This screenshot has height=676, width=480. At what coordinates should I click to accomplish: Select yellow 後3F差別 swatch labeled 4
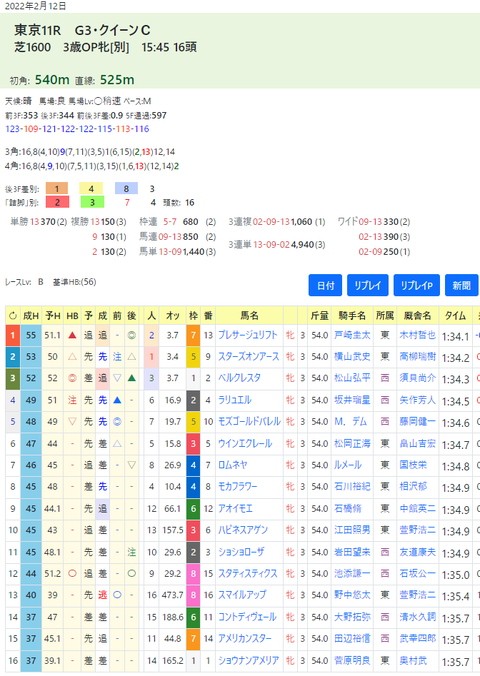click(x=91, y=188)
